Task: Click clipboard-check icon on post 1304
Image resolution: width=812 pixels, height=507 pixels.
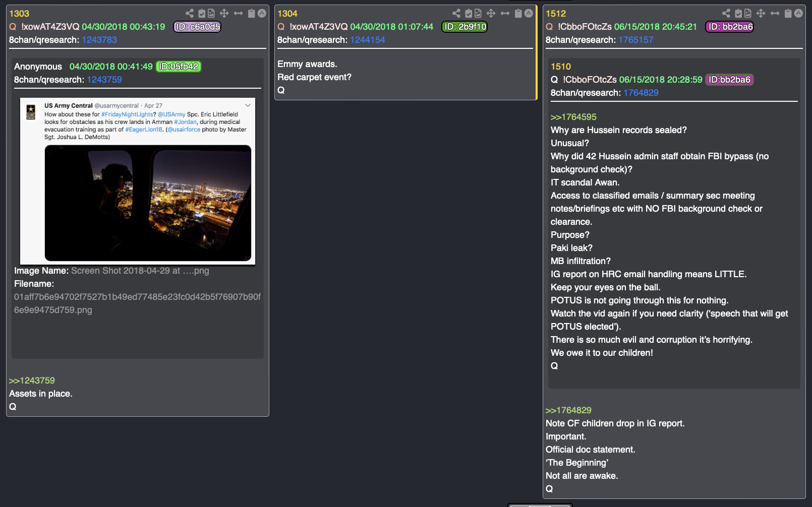Action: pos(469,14)
